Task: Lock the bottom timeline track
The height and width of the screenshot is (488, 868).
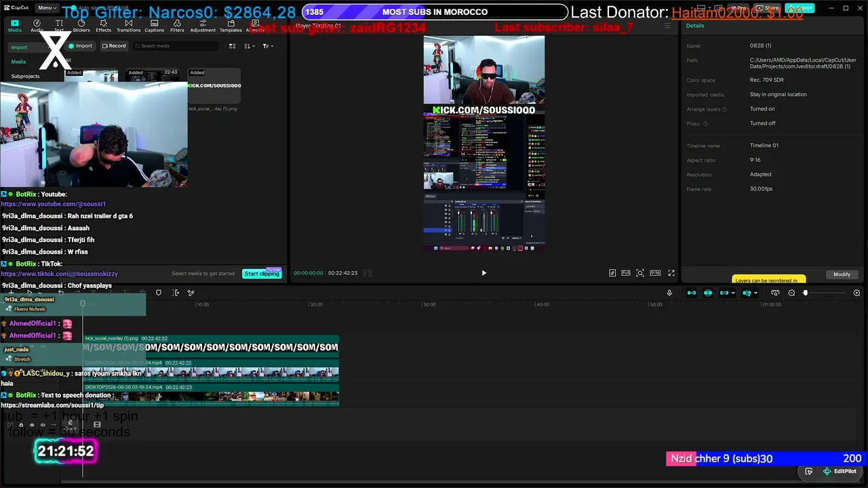Action: 21,425
